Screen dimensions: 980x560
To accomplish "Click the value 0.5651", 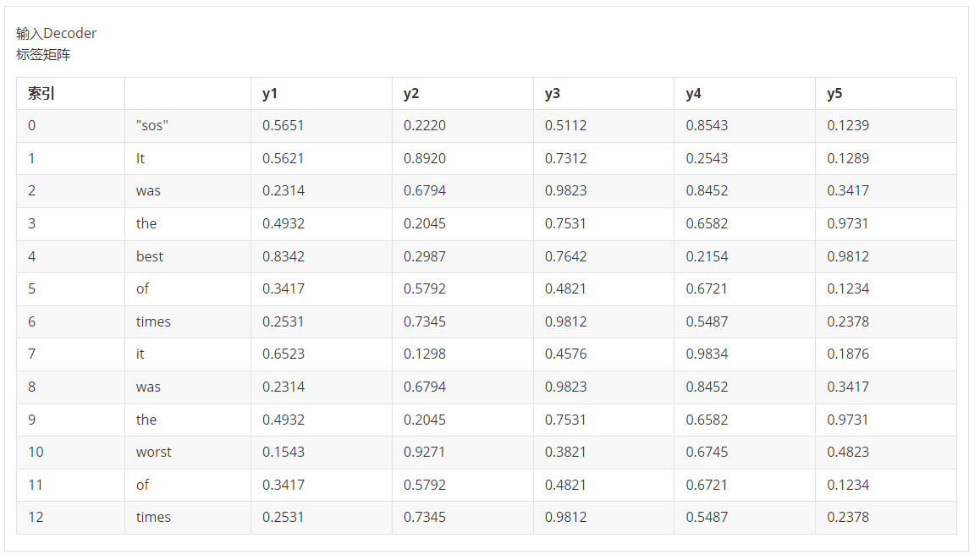I will (x=284, y=126).
